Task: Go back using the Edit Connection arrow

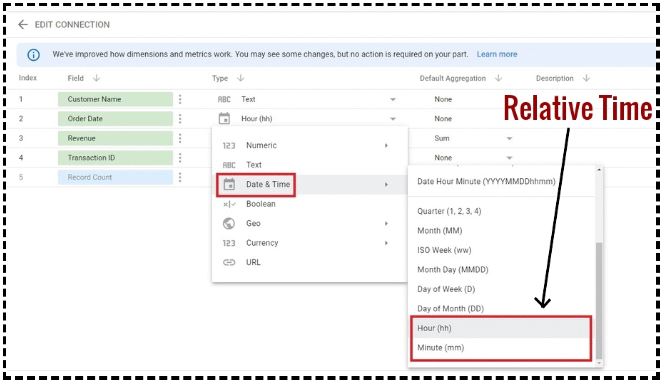Action: (22, 25)
